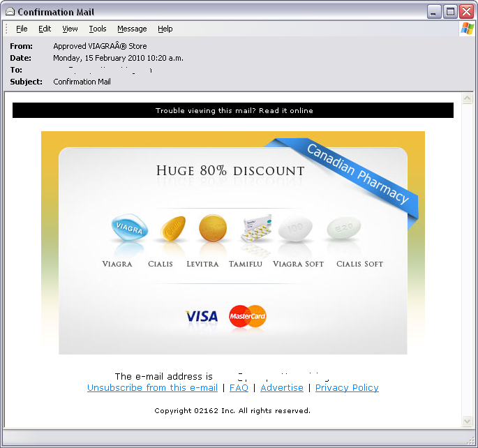Click the Copyright 02162 Inc. line
Screen dimensions: 478x448
click(x=232, y=410)
